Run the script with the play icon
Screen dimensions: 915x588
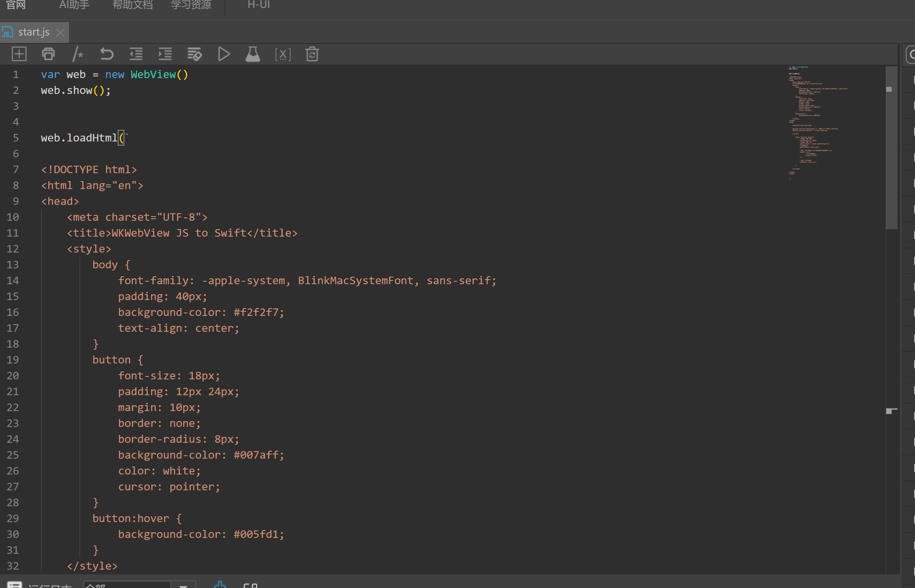click(224, 54)
